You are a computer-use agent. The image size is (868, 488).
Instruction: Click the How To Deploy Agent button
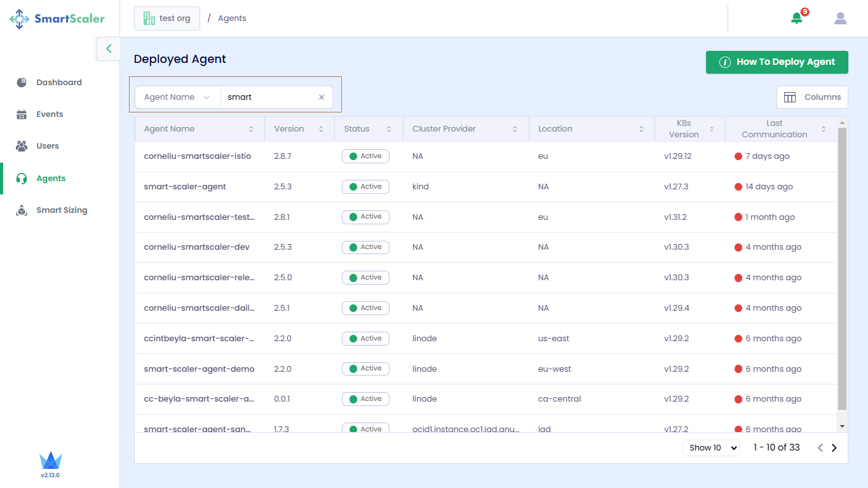pos(777,62)
